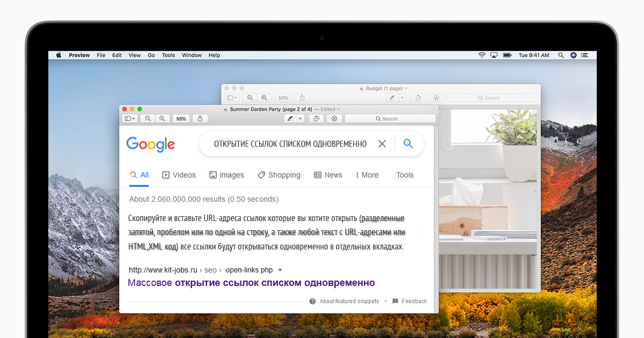Screen dimensions: 644x338
Task: Click the battery status icon
Action: tap(507, 55)
